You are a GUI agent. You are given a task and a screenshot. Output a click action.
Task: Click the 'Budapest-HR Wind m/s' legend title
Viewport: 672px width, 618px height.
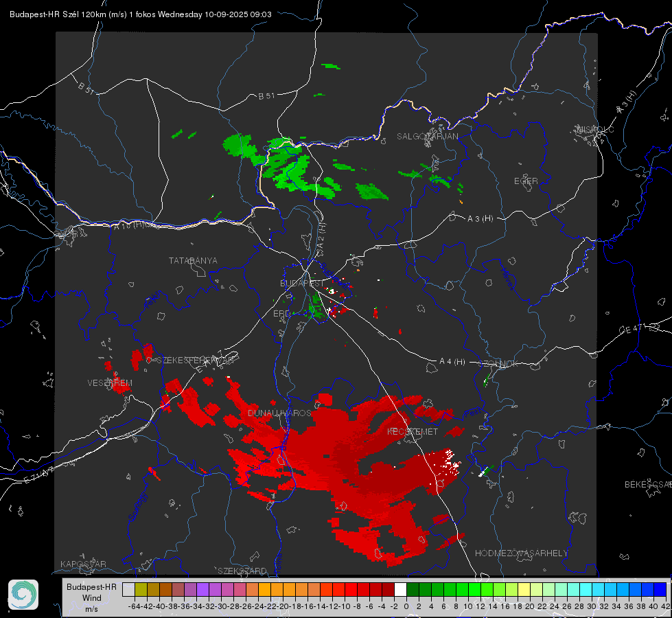(92, 598)
